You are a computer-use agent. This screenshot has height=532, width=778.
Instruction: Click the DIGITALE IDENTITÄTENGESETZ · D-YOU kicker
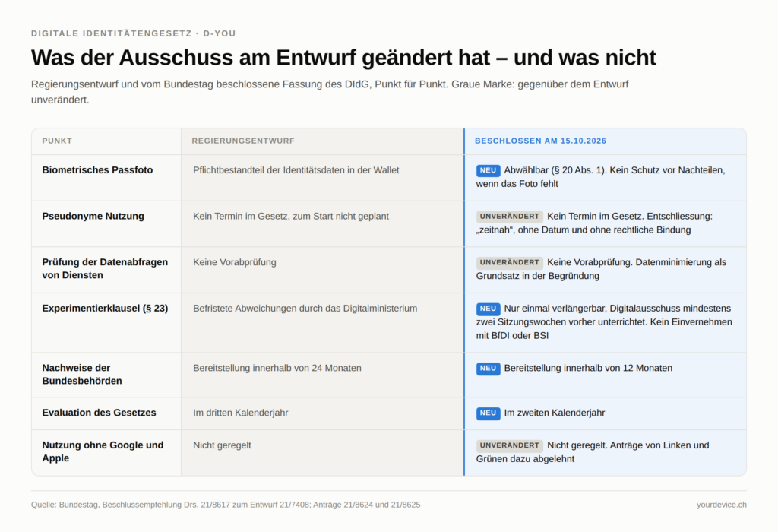[x=134, y=33]
